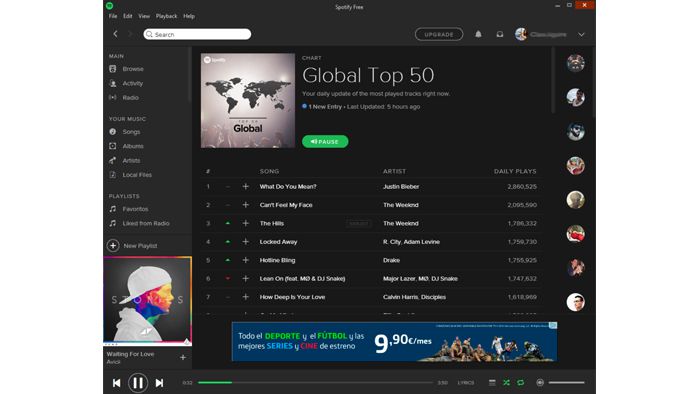Add The Hills to library

pos(246,223)
